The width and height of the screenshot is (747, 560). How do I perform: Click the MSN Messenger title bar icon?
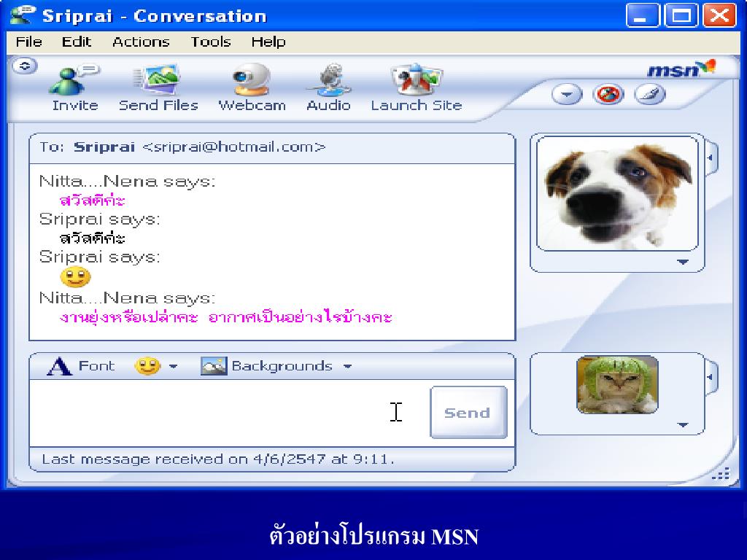[x=23, y=15]
